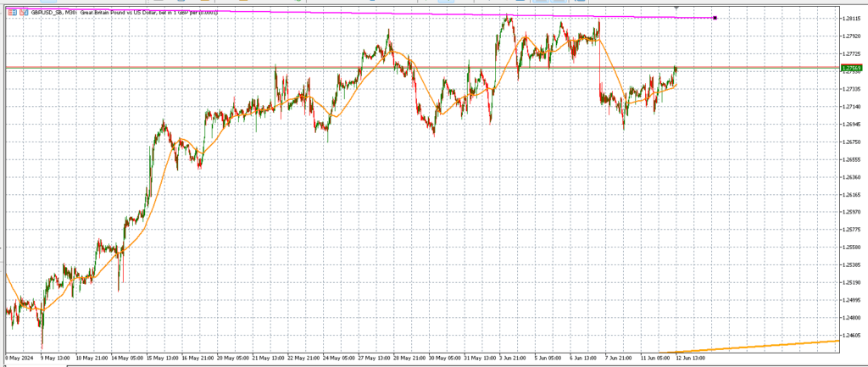The height and width of the screenshot is (367, 868).
Task: Click the 27 May 13:00 time label
Action: [373, 358]
